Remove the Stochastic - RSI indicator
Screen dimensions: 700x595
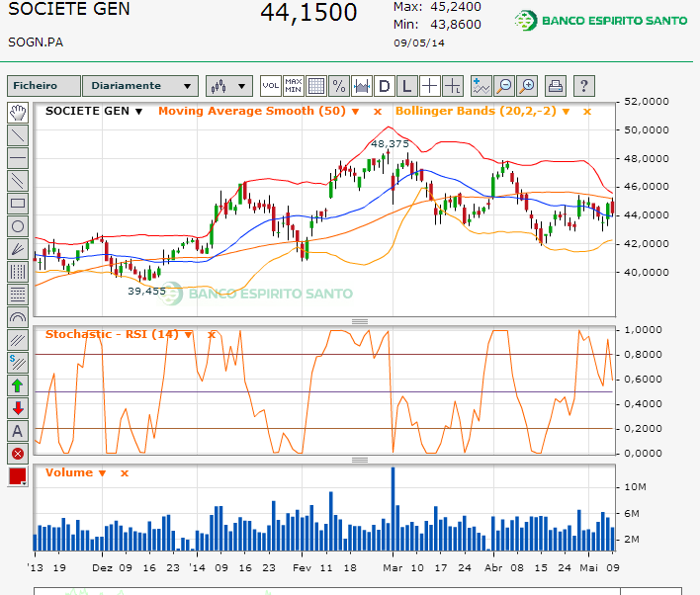(x=212, y=335)
